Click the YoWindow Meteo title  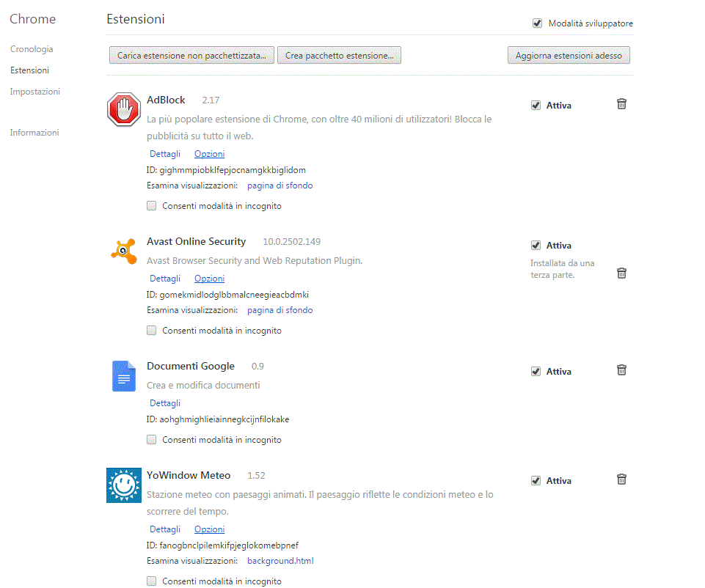tap(189, 475)
